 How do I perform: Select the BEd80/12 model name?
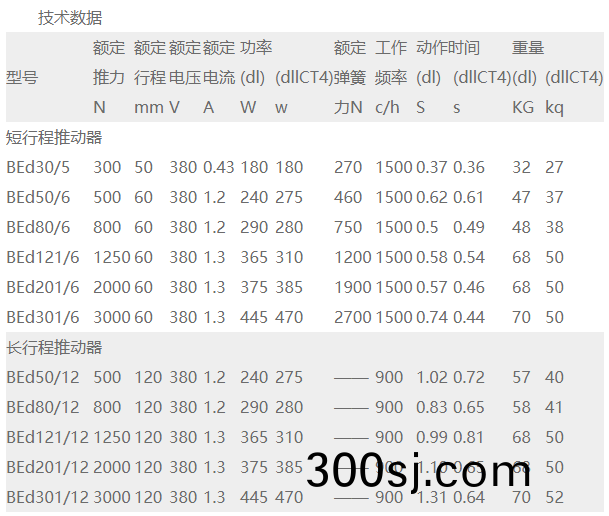pyautogui.click(x=41, y=407)
